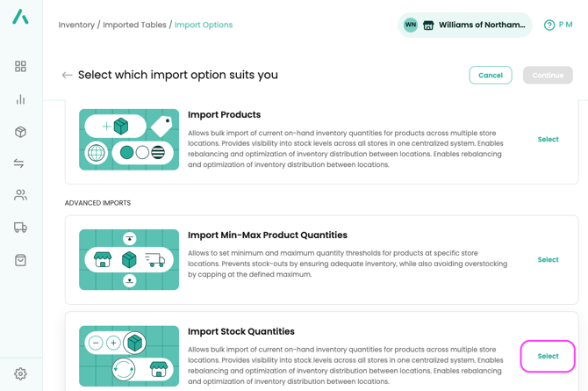Viewport: 588px width, 391px height.
Task: Open the settings gear icon
Action: point(20,373)
